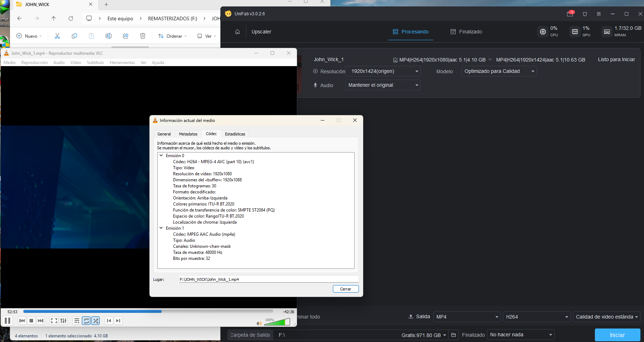
Task: Edit source info of John_Wick_1 task
Action: tap(395, 60)
